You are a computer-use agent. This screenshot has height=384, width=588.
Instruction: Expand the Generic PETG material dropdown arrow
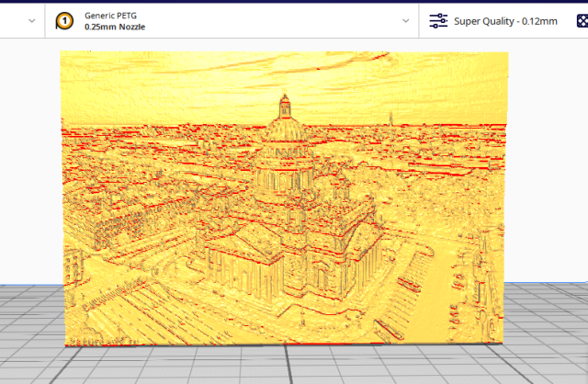pyautogui.click(x=406, y=20)
